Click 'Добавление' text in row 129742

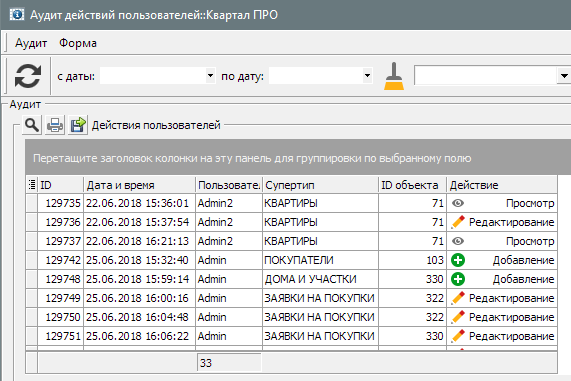523,260
